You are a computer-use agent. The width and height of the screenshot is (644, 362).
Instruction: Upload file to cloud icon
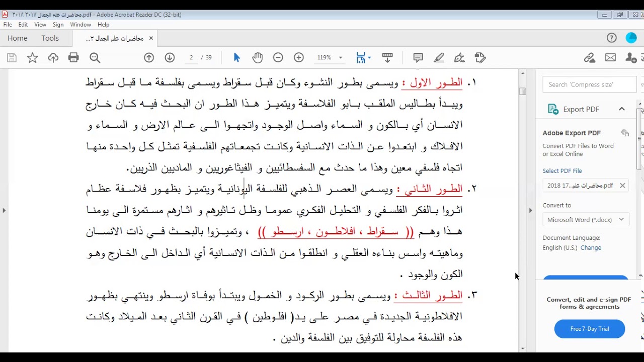click(x=53, y=58)
